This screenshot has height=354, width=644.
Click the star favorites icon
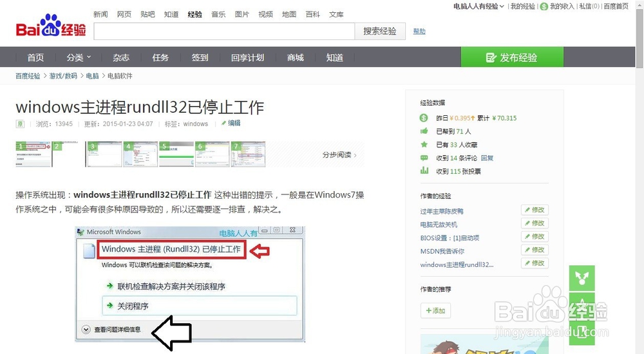pyautogui.click(x=424, y=144)
